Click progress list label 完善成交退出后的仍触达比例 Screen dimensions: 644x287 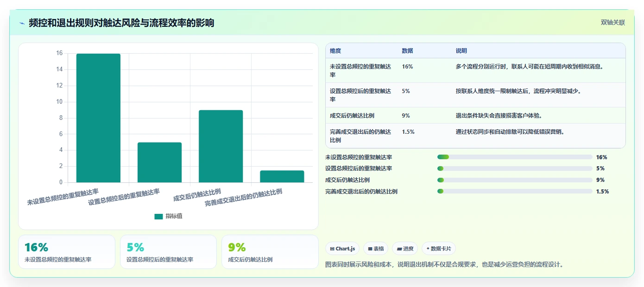click(361, 192)
